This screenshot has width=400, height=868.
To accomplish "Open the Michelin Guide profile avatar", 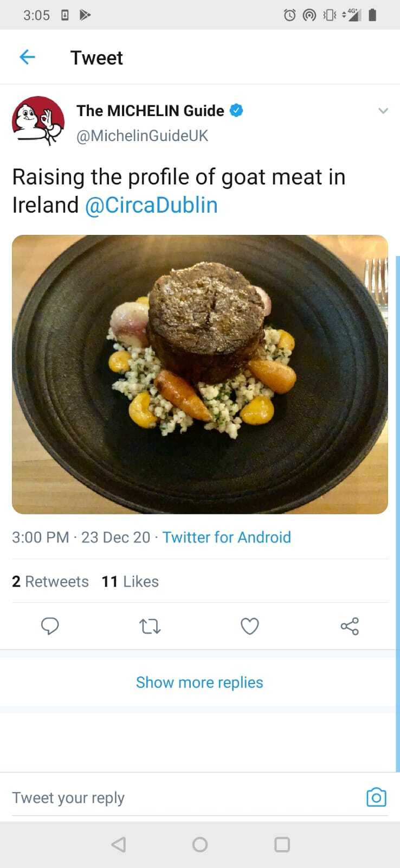I will [x=38, y=121].
